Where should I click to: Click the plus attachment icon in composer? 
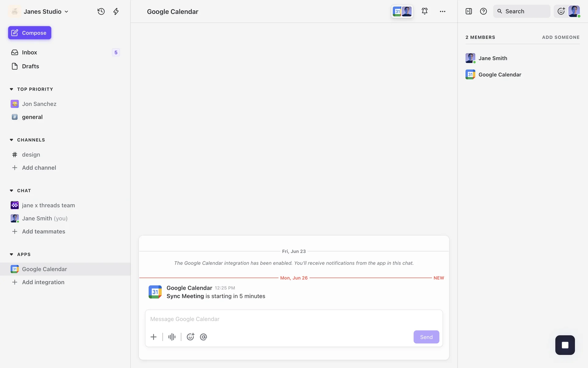[x=153, y=337]
